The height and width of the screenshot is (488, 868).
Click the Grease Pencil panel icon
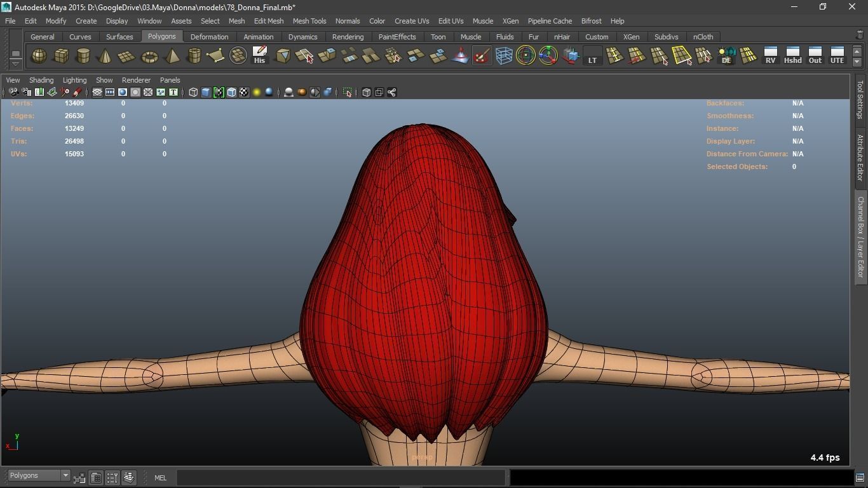coord(78,92)
